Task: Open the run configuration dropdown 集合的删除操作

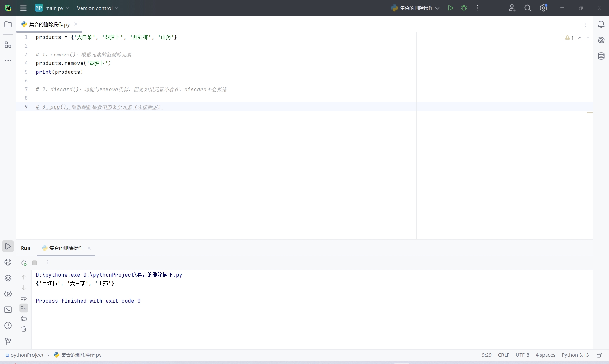Action: (x=416, y=8)
